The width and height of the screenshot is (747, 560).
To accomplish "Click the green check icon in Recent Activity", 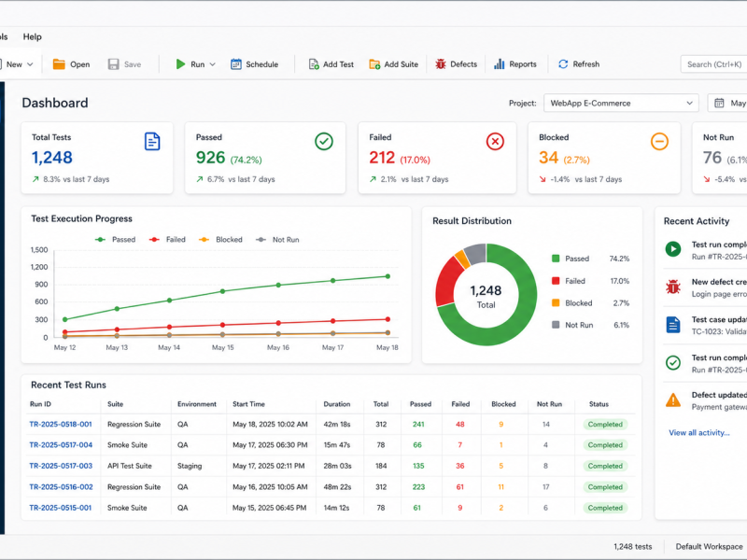I will pos(672,363).
